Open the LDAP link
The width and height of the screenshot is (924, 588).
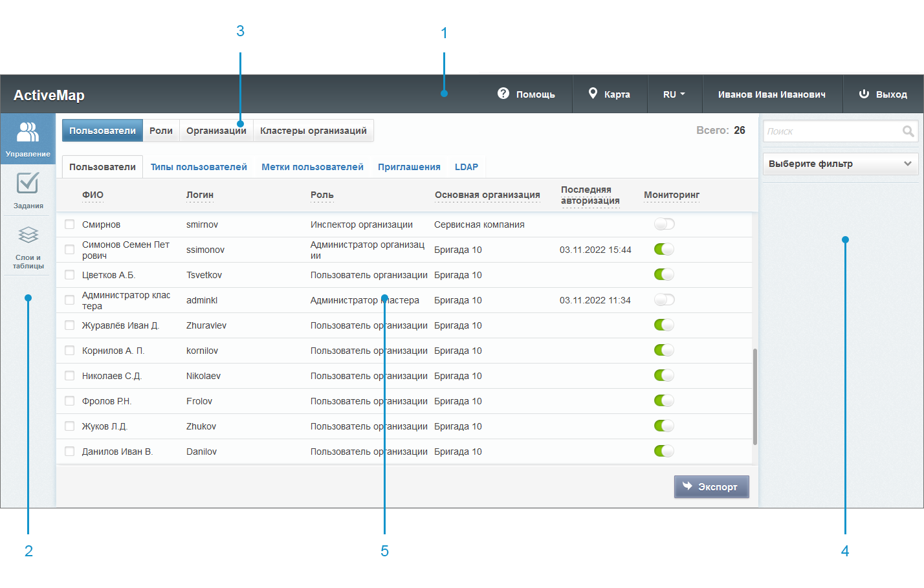(x=466, y=167)
